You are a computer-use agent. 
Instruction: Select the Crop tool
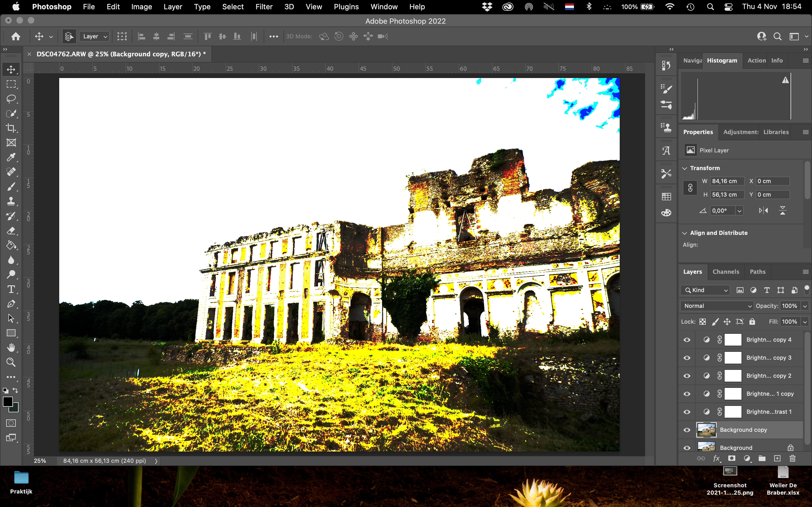[x=11, y=128]
